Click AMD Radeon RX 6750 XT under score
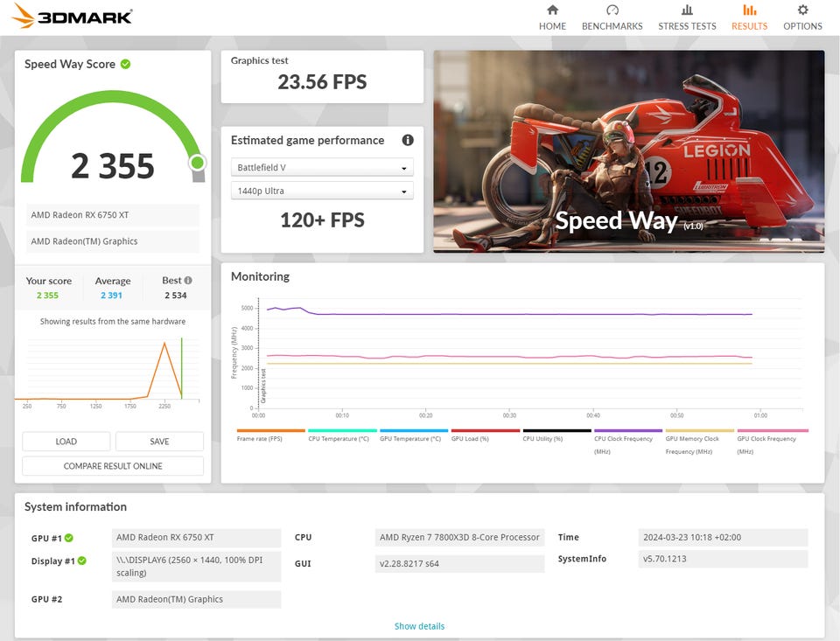This screenshot has height=641, width=840. click(x=113, y=215)
